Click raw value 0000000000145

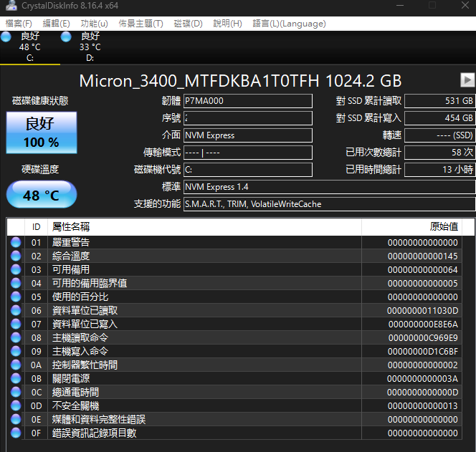point(422,256)
